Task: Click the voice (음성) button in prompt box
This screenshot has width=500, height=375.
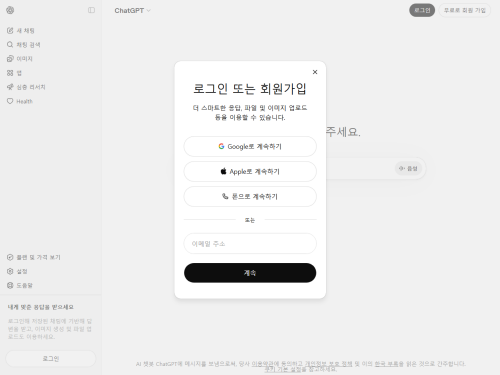Action: (x=408, y=169)
